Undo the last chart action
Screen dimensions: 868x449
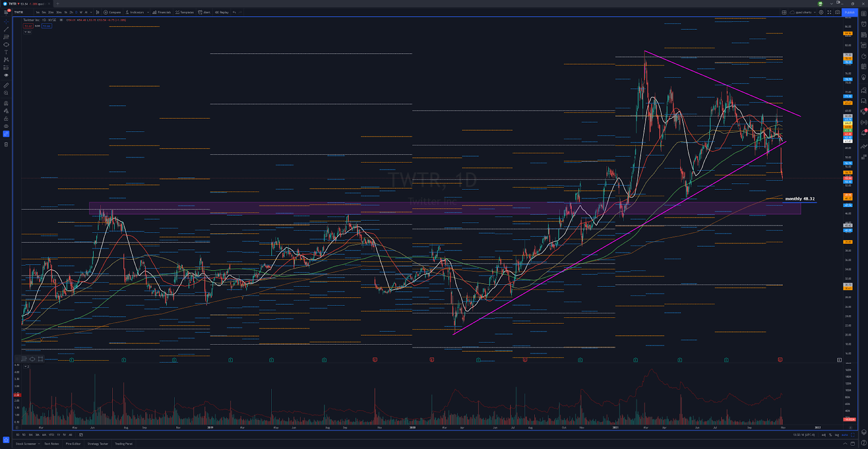(x=234, y=12)
